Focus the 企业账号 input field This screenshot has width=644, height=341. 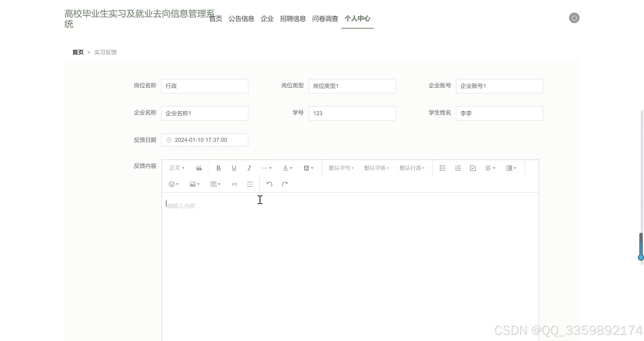(499, 86)
